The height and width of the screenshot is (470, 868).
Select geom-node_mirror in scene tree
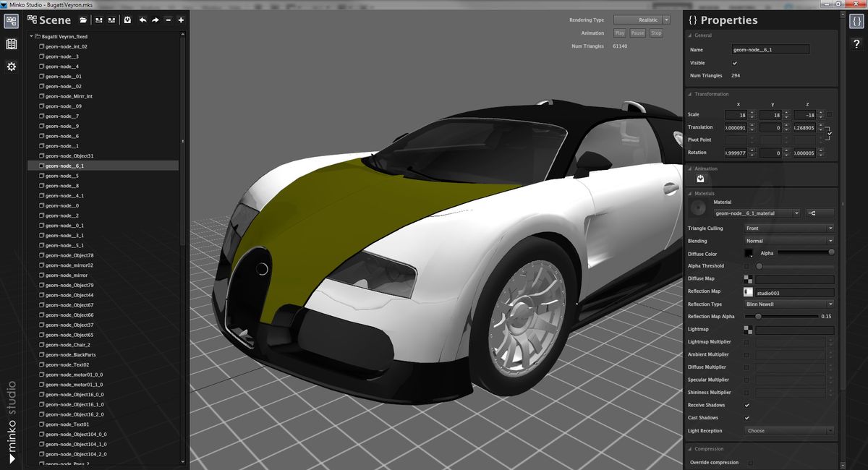click(67, 275)
